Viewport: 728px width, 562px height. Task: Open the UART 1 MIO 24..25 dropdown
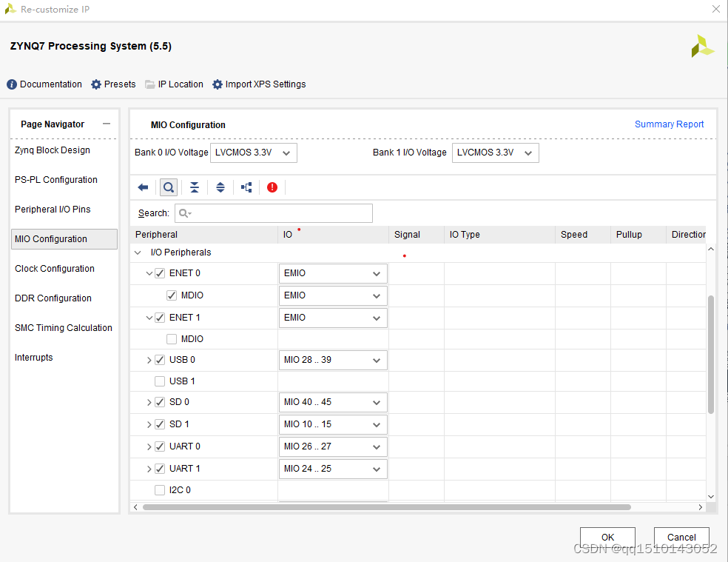pos(333,469)
